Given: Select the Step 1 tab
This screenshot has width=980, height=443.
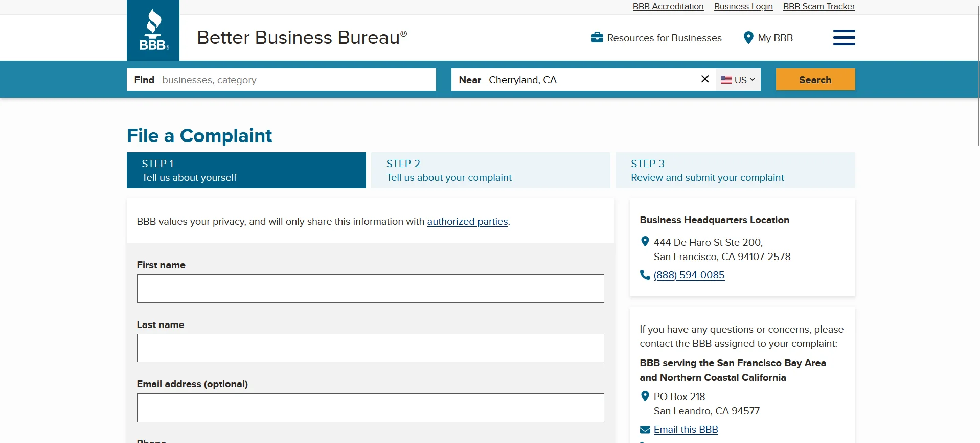Looking at the screenshot, I should tap(246, 170).
